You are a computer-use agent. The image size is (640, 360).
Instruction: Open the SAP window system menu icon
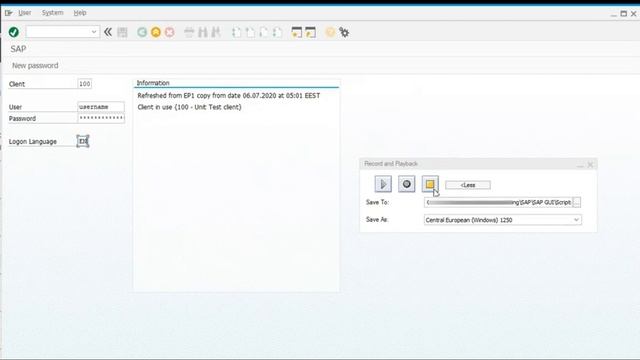click(x=8, y=13)
